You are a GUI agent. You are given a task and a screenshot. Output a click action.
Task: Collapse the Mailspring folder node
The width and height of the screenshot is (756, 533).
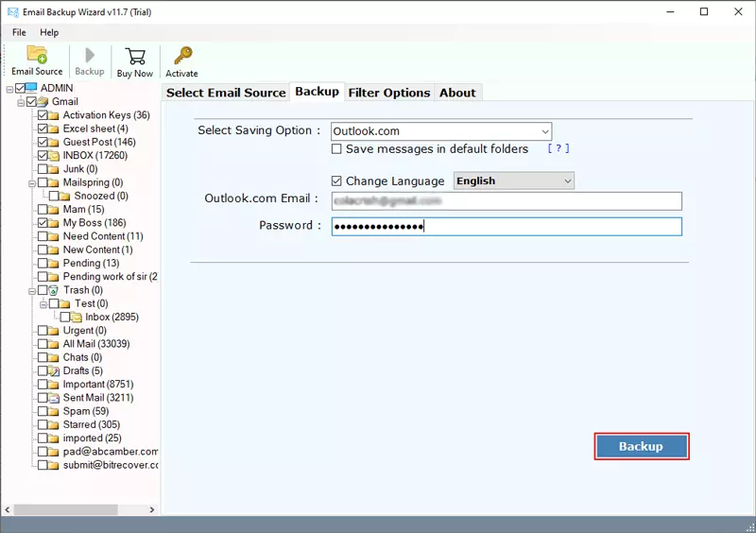click(32, 183)
